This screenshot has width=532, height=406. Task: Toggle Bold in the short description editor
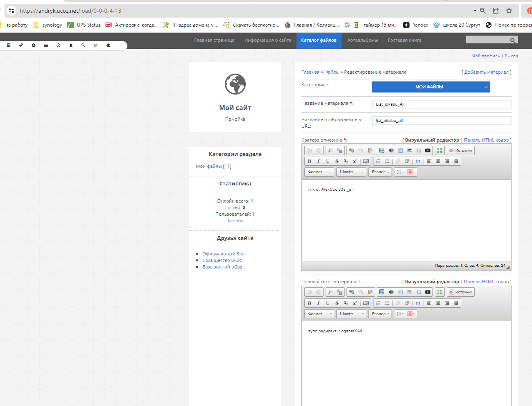(x=310, y=161)
